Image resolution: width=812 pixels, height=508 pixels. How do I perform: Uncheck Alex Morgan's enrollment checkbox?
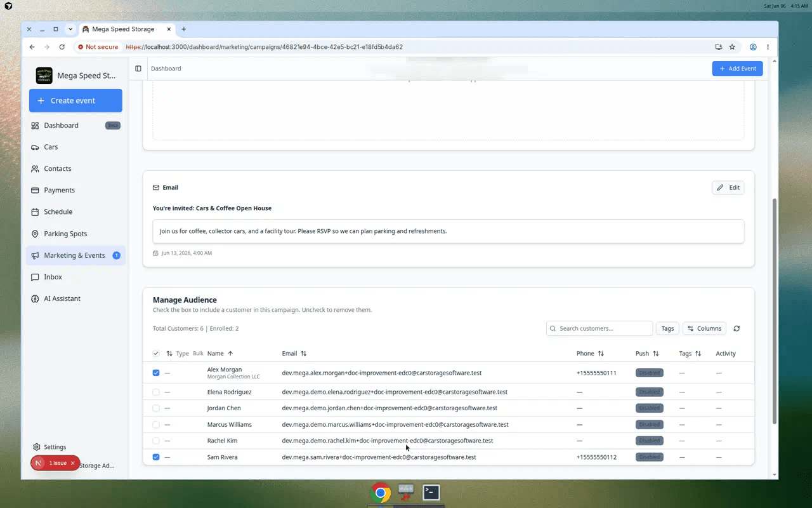(156, 373)
